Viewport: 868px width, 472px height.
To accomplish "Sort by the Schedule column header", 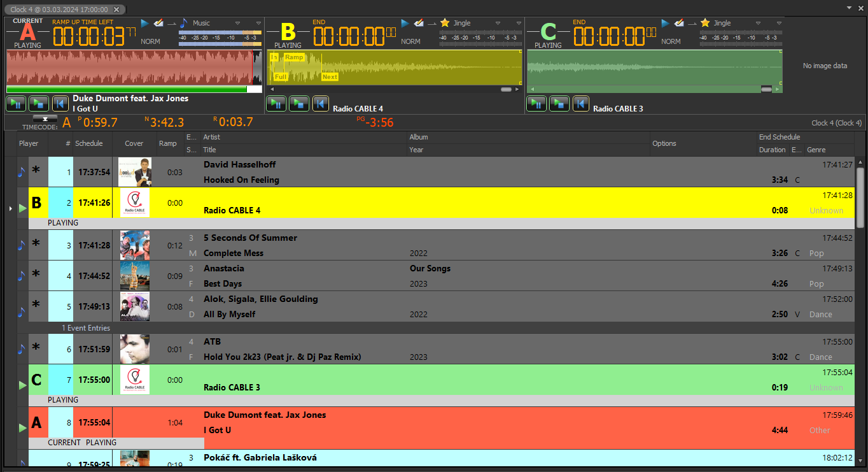I will tap(93, 143).
